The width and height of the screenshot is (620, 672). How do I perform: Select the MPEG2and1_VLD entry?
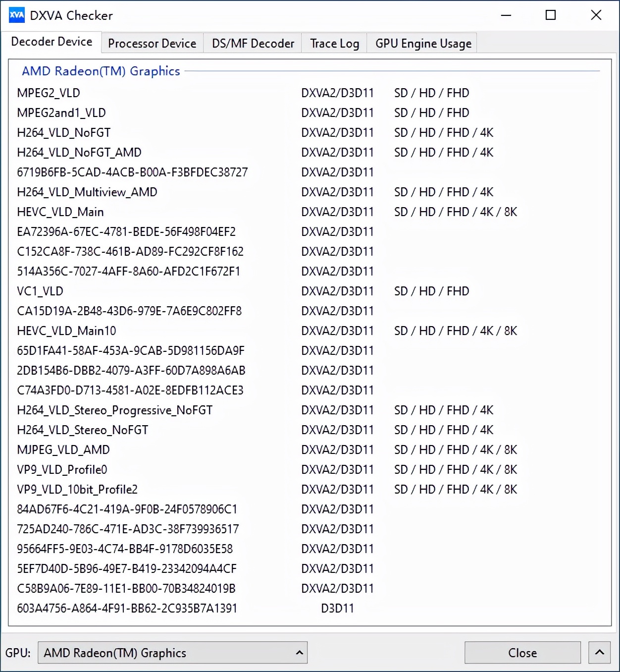click(61, 112)
